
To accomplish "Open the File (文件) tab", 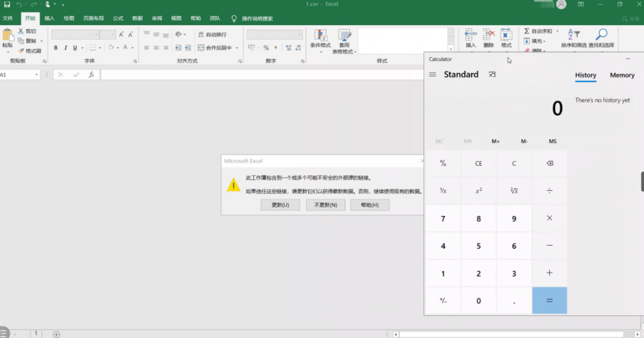I will tap(8, 18).
